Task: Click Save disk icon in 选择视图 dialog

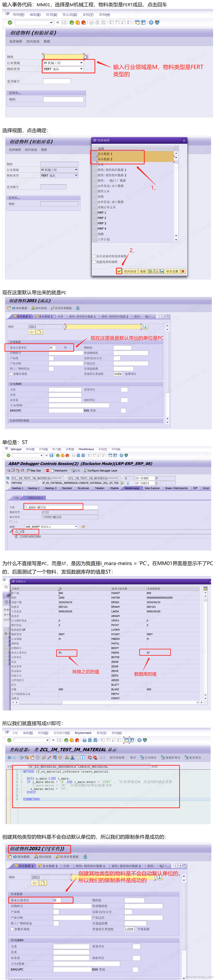Action: pos(162,271)
